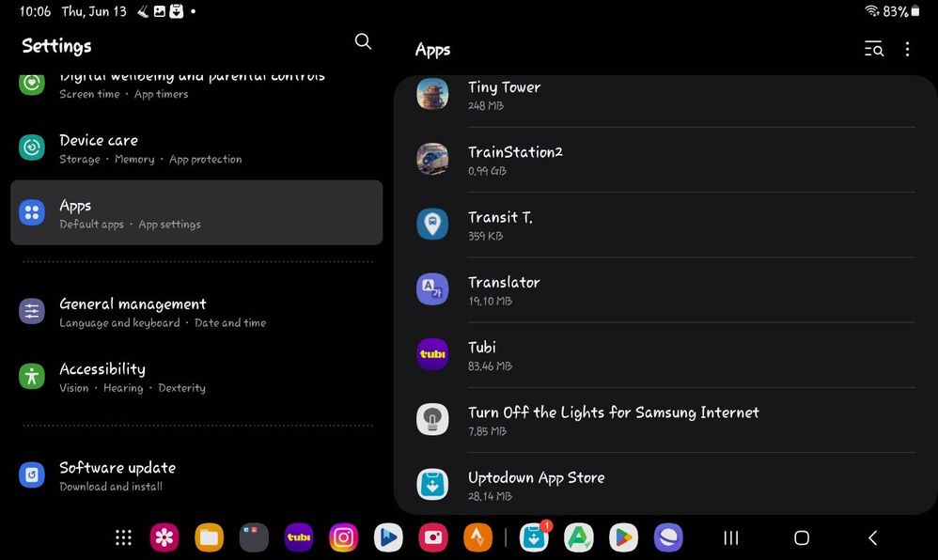Screen dimensions: 938x560
Task: Open the Uptodown App Store app info
Action: coord(665,483)
